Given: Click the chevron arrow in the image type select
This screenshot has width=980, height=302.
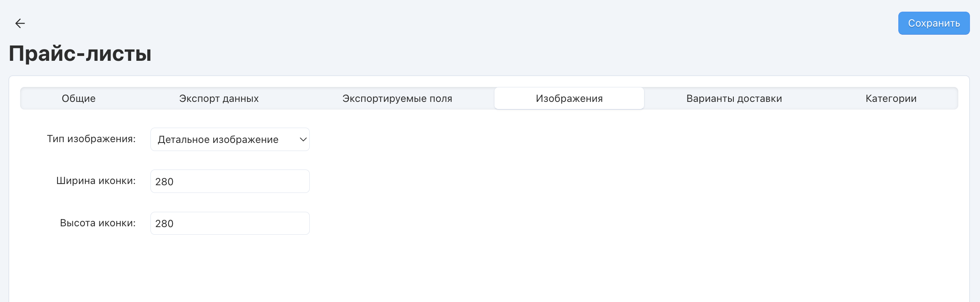Looking at the screenshot, I should pyautogui.click(x=303, y=139).
